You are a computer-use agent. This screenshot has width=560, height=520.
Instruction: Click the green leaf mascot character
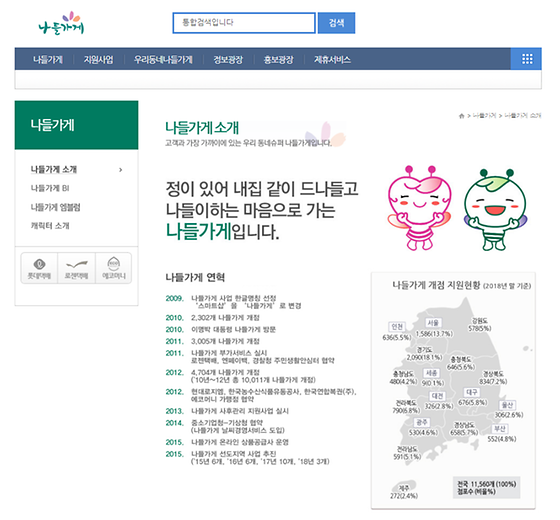click(495, 210)
